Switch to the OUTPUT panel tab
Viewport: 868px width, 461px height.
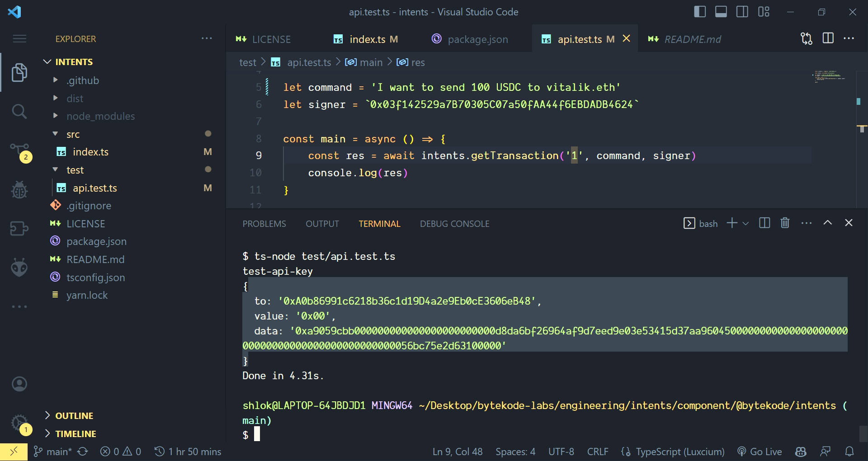click(322, 224)
